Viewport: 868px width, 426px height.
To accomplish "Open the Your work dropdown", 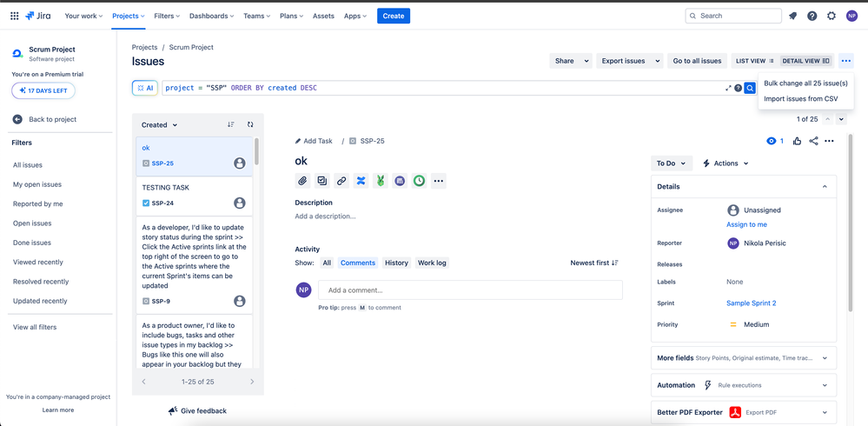I will click(83, 16).
